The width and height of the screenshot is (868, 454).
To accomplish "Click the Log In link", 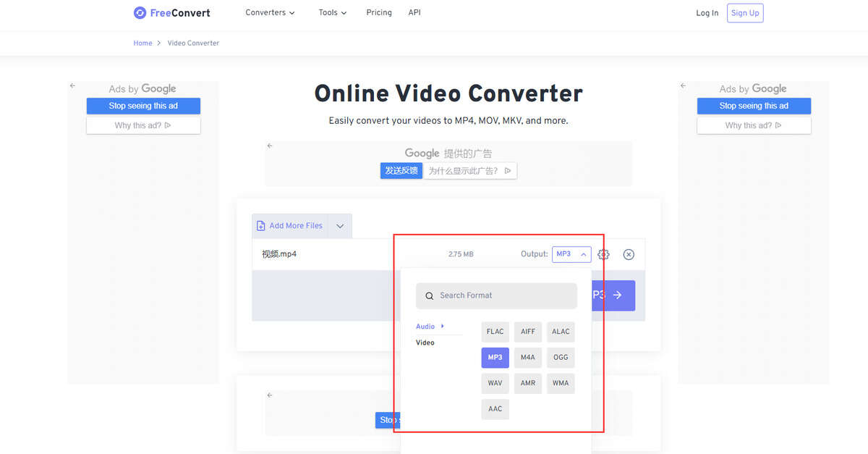I will click(707, 13).
